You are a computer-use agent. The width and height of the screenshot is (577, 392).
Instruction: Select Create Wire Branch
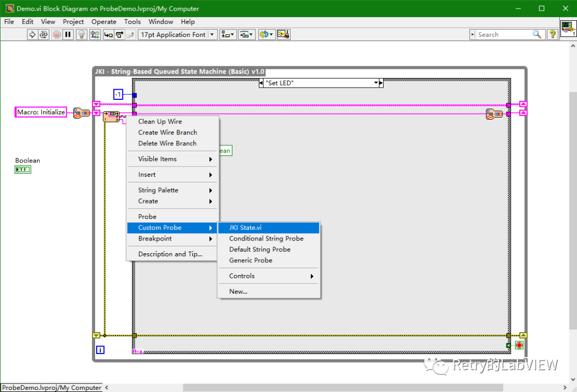point(172,132)
